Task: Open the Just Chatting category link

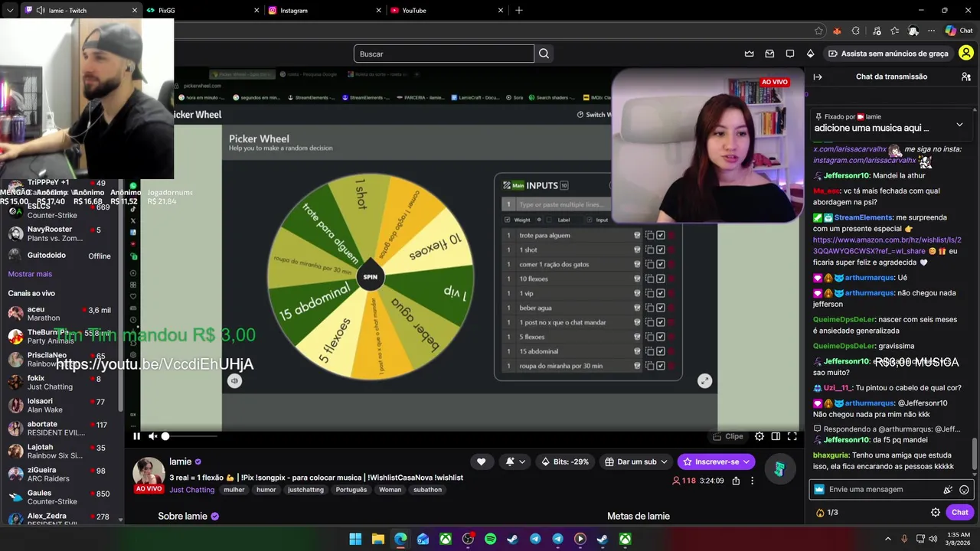Action: [x=192, y=490]
